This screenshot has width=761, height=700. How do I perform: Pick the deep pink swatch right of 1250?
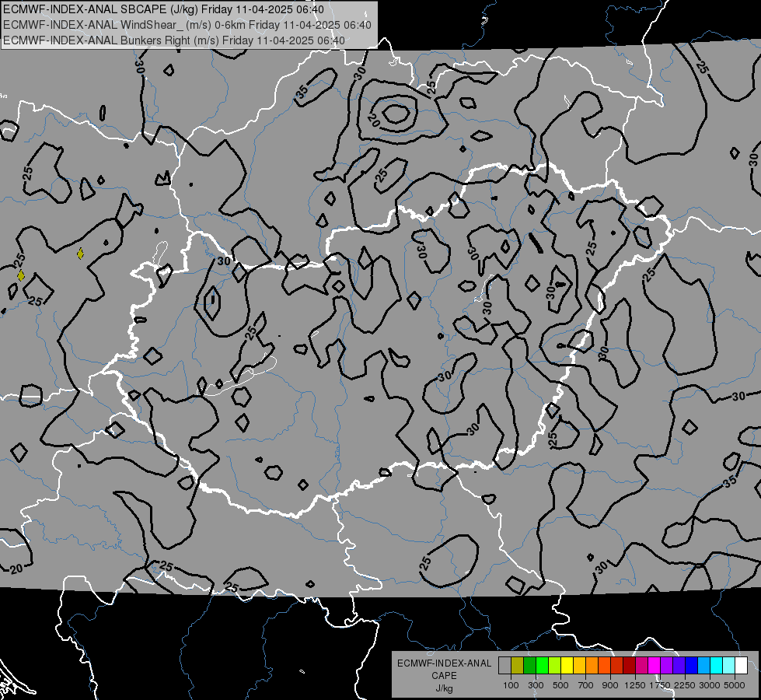click(641, 666)
